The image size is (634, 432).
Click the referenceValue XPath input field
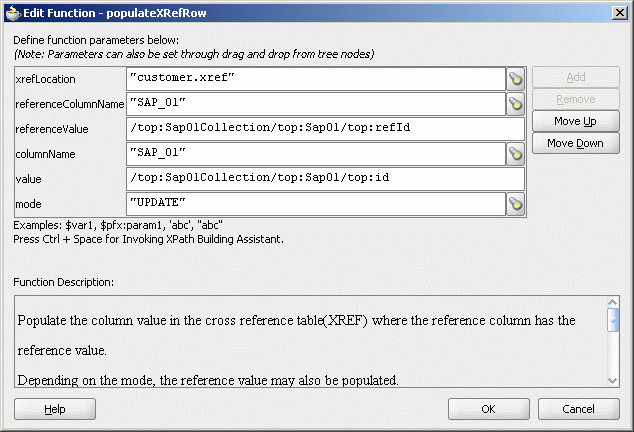coord(325,129)
